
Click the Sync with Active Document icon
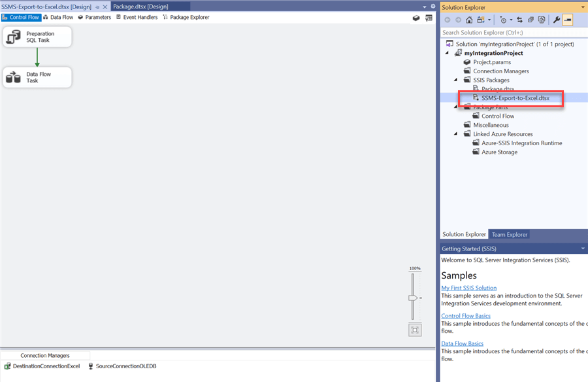(519, 20)
